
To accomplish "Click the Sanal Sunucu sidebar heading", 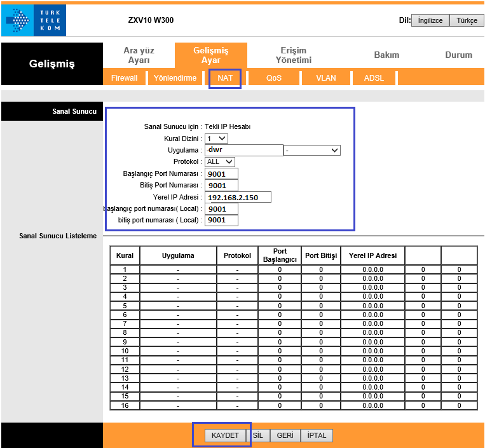I will coord(74,111).
